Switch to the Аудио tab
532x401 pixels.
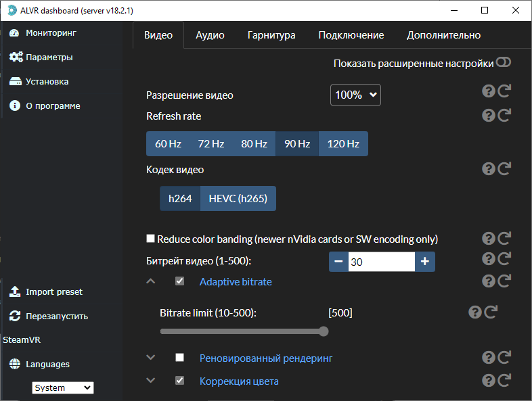[210, 35]
